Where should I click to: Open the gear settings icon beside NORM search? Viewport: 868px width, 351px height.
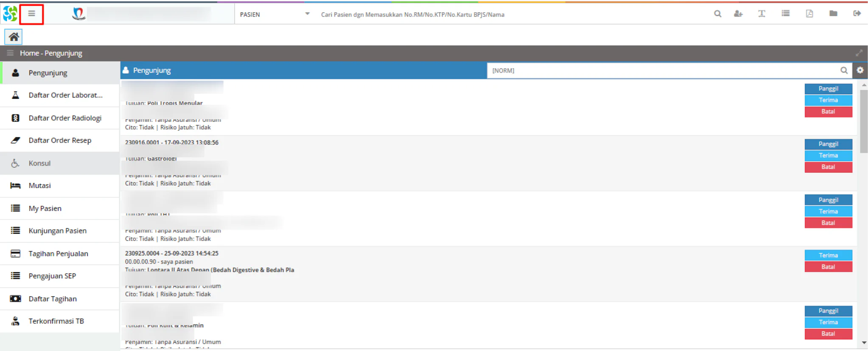tap(860, 70)
